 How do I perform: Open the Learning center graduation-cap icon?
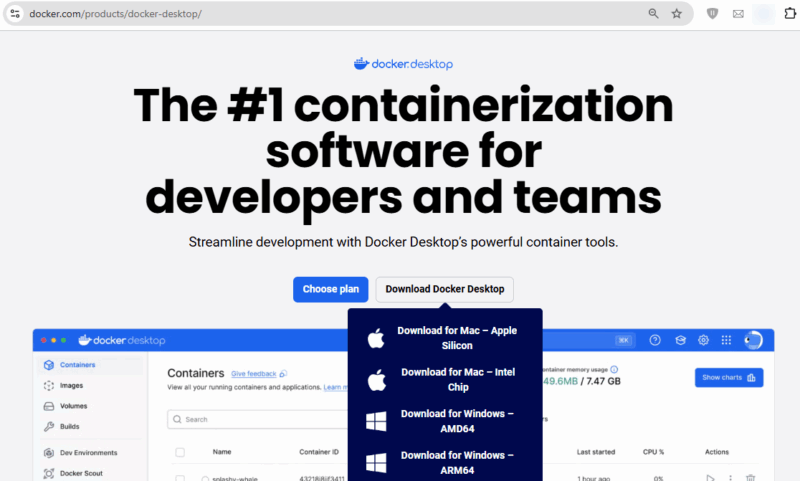(680, 340)
